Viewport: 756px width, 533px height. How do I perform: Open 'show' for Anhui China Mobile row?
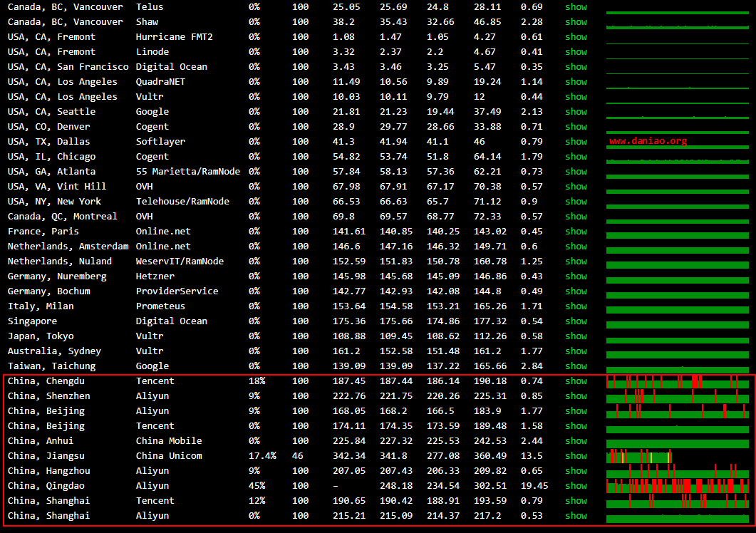pos(576,441)
